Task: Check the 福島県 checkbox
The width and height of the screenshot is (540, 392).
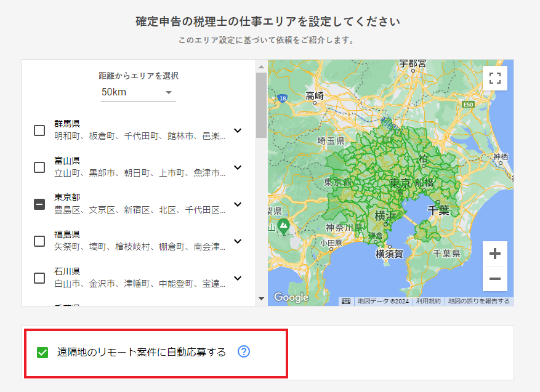Action: 39,241
